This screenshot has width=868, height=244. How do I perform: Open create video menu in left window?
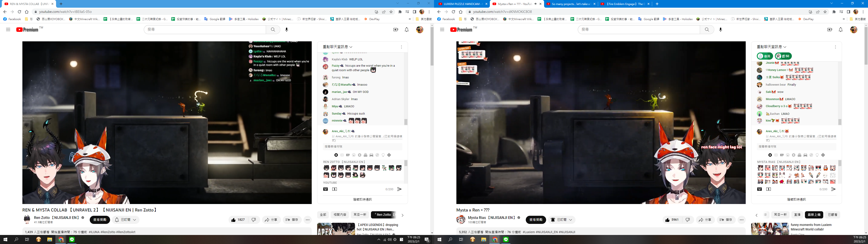click(396, 30)
